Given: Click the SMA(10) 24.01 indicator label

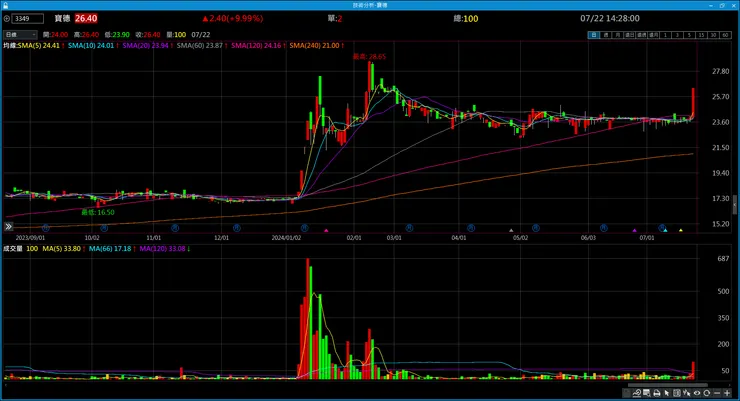Looking at the screenshot, I should point(93,45).
